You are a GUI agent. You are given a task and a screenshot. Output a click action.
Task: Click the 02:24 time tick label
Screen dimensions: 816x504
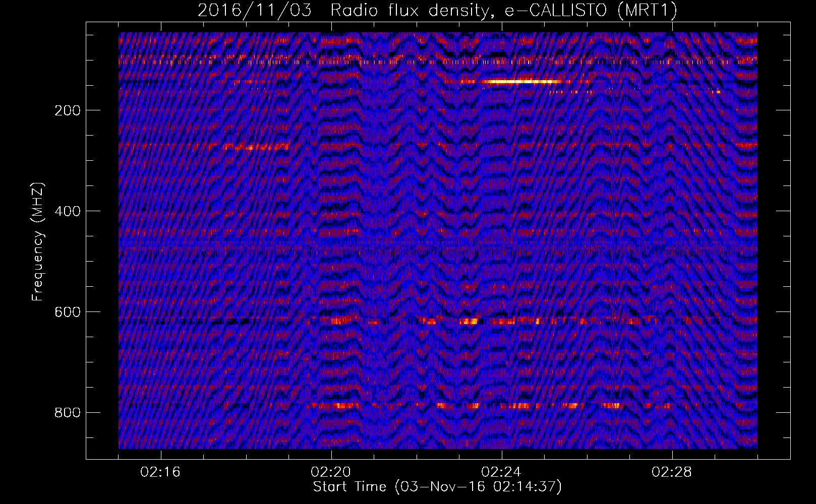[501, 472]
